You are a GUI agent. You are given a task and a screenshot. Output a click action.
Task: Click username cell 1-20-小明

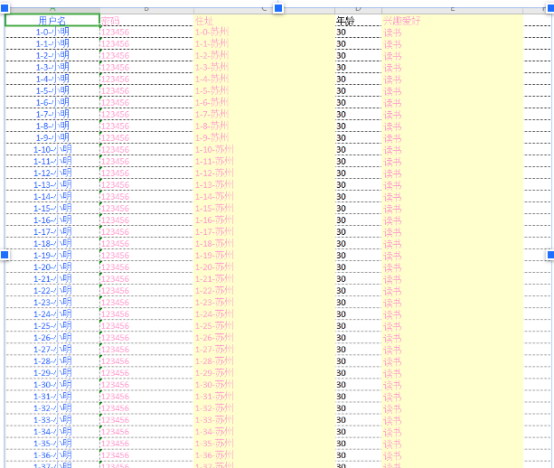52,267
